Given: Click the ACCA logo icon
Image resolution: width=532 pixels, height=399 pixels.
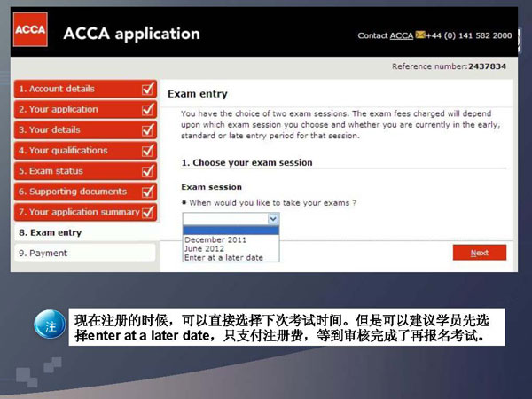Looking at the screenshot, I should 30,33.
